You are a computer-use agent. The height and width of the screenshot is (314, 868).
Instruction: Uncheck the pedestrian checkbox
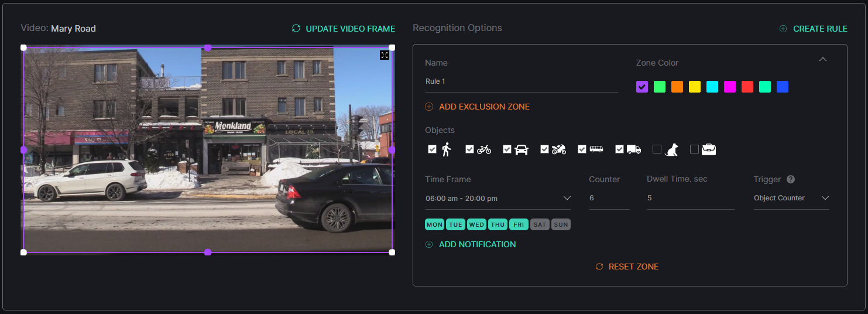[x=432, y=149]
